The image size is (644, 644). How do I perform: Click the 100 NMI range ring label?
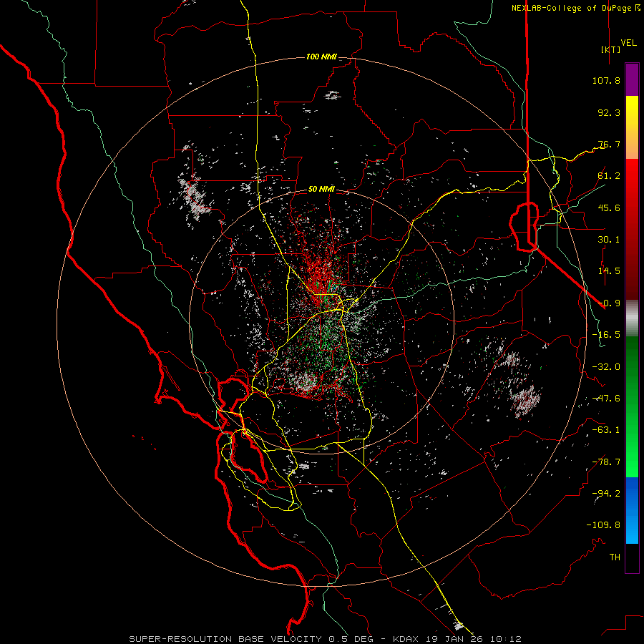click(321, 57)
